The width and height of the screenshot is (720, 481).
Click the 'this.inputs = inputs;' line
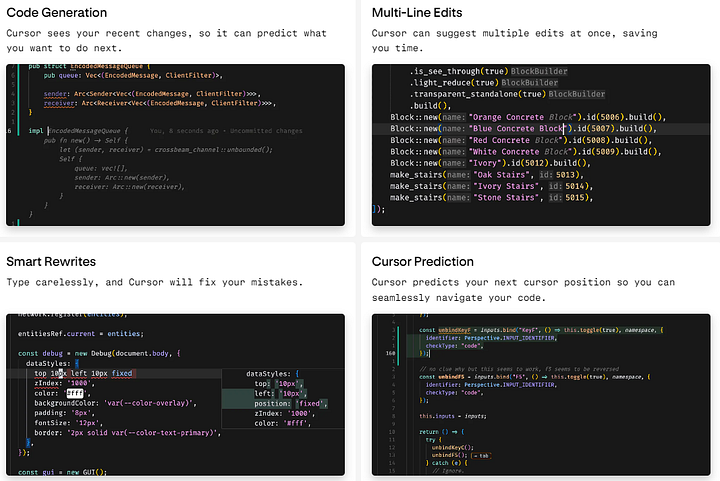[452, 416]
